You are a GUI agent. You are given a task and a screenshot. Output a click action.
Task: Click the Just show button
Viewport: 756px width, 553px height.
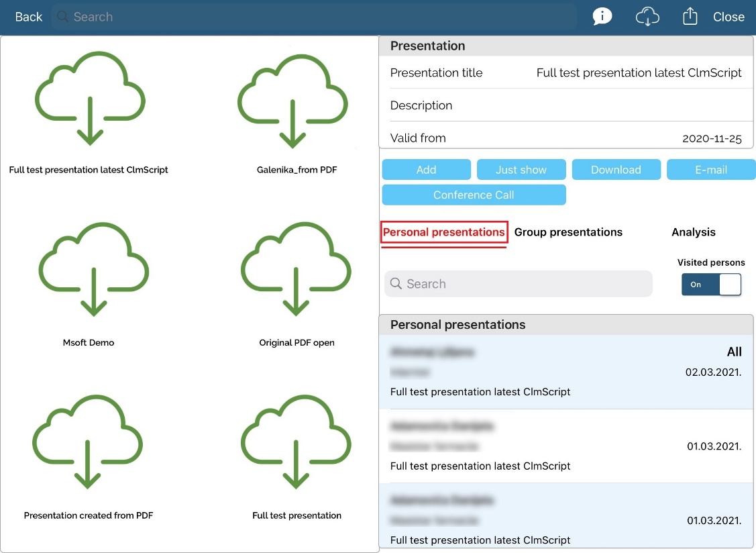point(521,170)
